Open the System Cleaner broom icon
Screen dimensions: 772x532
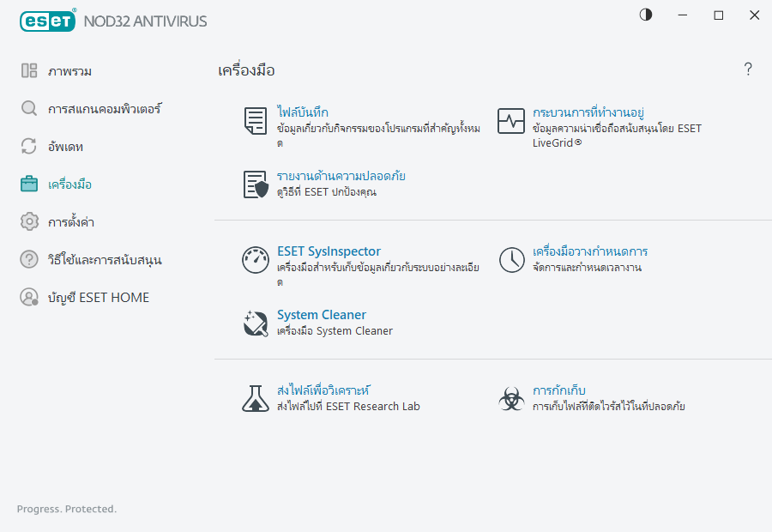point(255,323)
